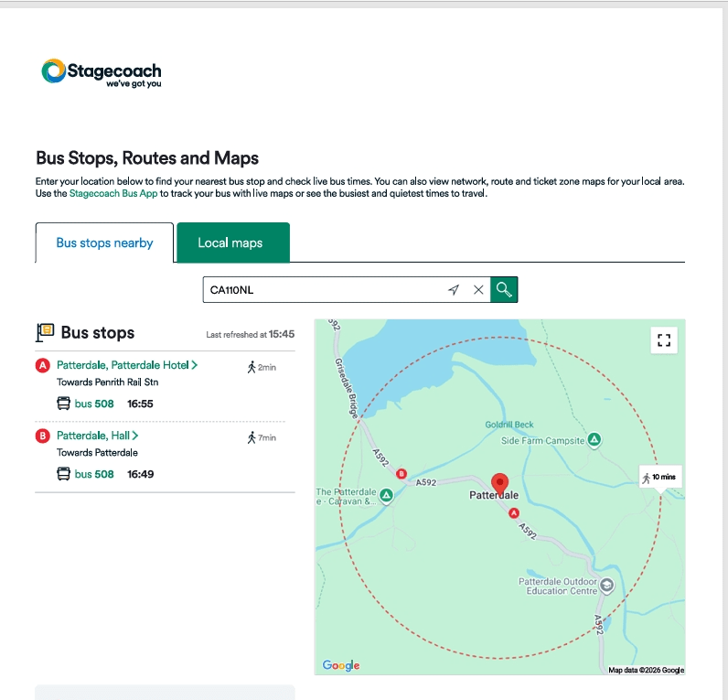The height and width of the screenshot is (700, 728).
Task: Expand Patterdale, Patterdale Hotel stop details
Action: 127,365
